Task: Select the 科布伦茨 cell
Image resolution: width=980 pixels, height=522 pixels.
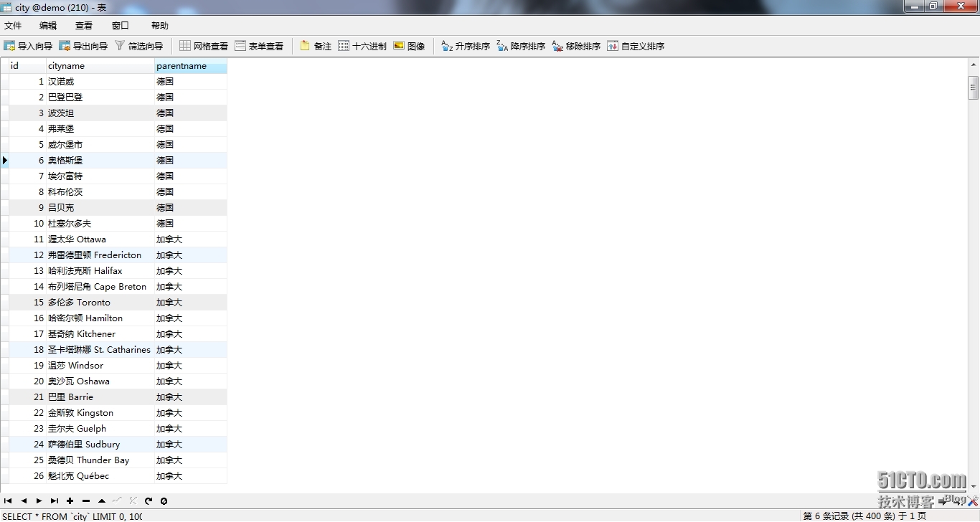Action: point(100,192)
